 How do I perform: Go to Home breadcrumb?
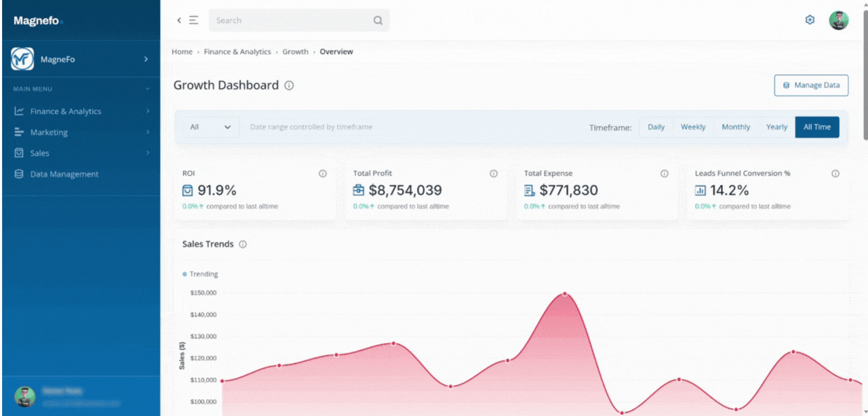182,51
